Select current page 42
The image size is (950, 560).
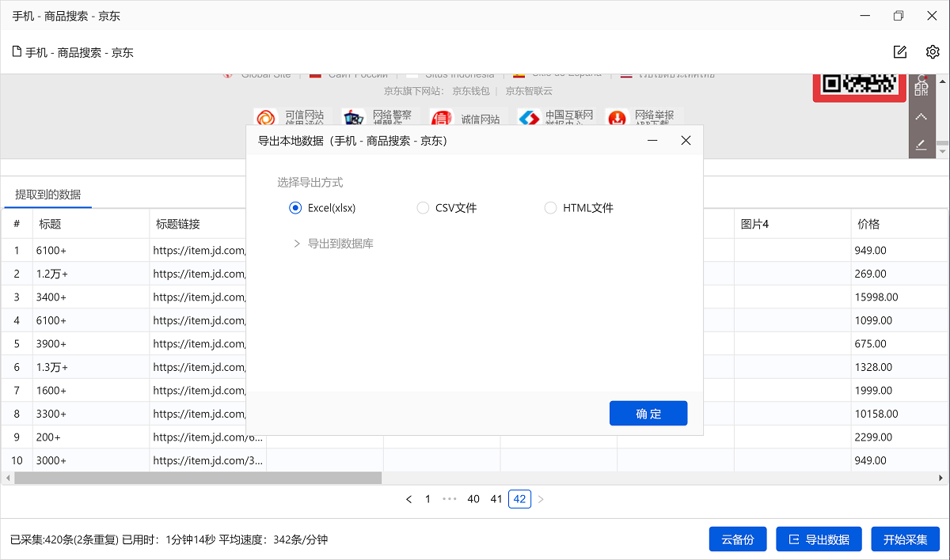tap(519, 499)
